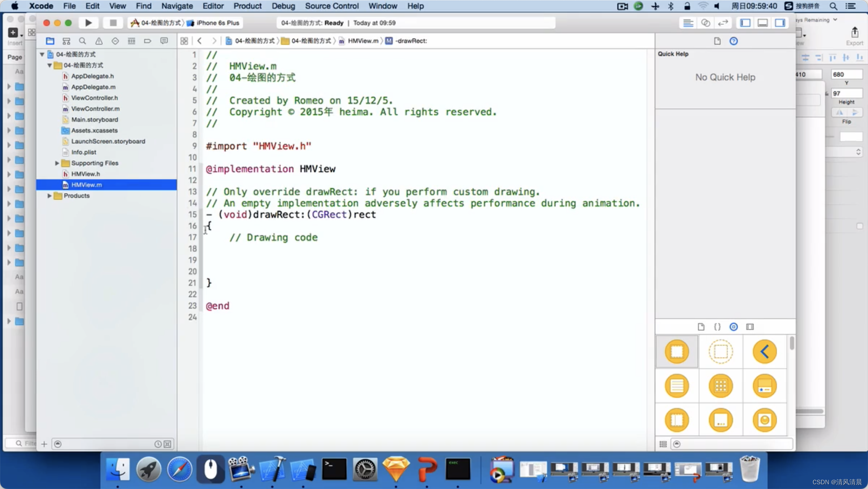
Task: Toggle recent files filter in navigator
Action: click(158, 444)
